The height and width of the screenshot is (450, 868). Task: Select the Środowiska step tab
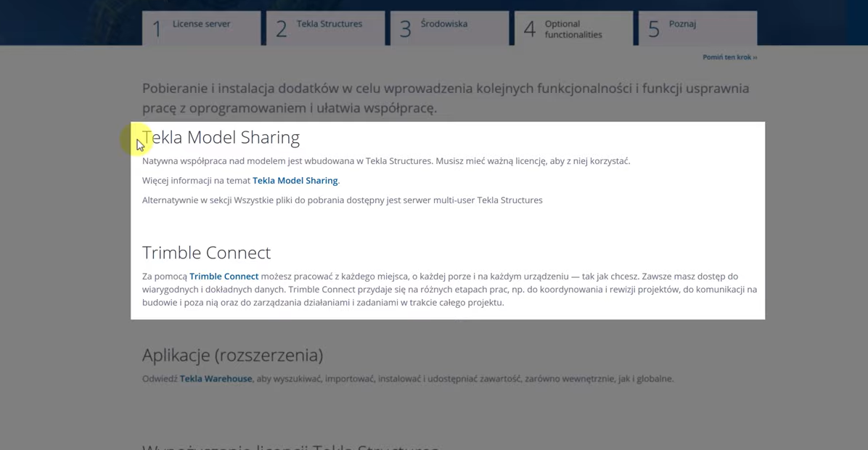tap(449, 28)
